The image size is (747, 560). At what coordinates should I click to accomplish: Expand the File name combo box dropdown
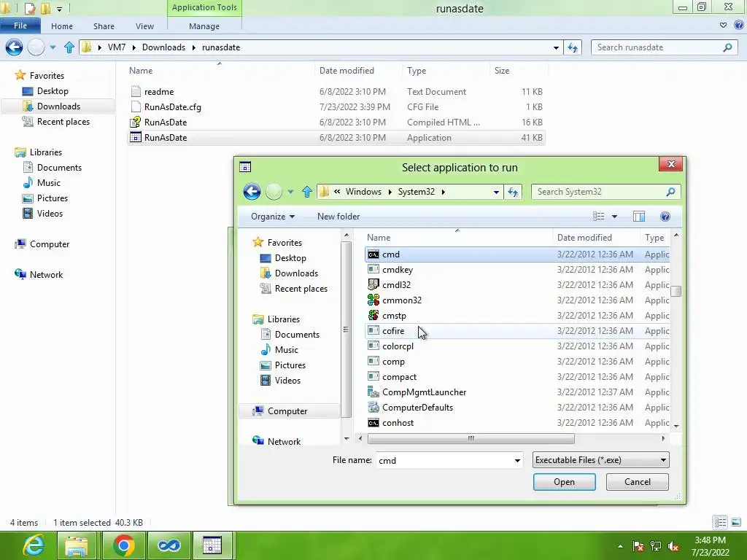pyautogui.click(x=517, y=461)
